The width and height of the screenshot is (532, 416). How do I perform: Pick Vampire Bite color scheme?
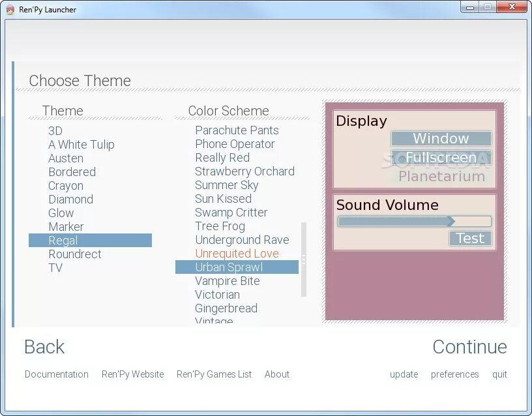(x=228, y=281)
